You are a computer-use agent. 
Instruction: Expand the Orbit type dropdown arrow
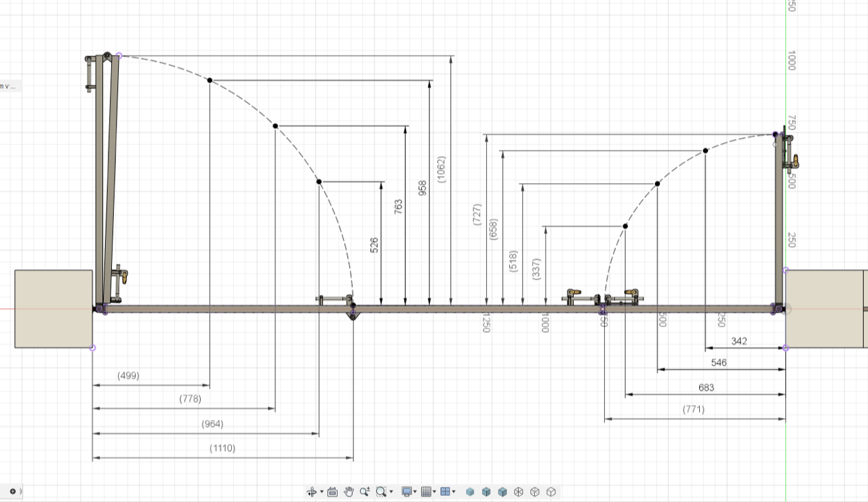pos(321,493)
